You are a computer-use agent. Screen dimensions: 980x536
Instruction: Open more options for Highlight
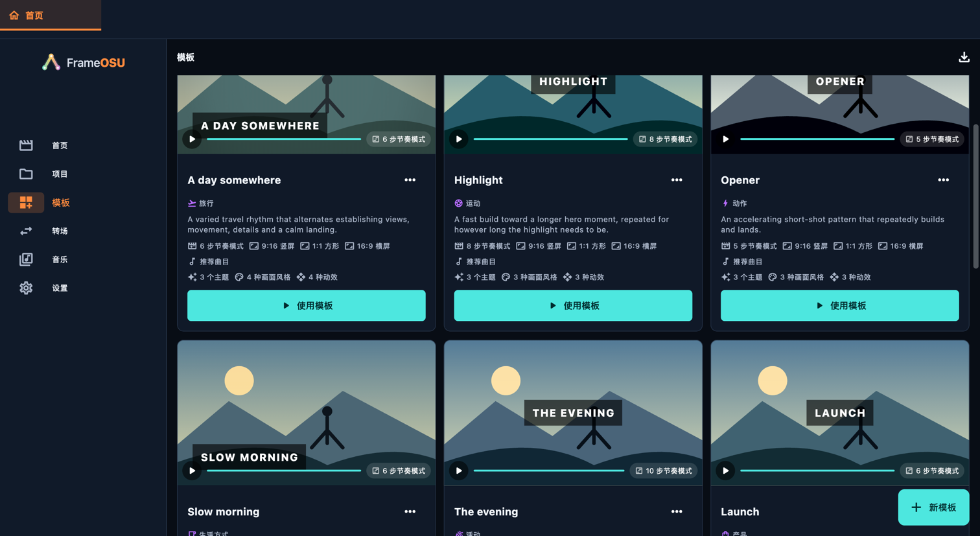(677, 180)
